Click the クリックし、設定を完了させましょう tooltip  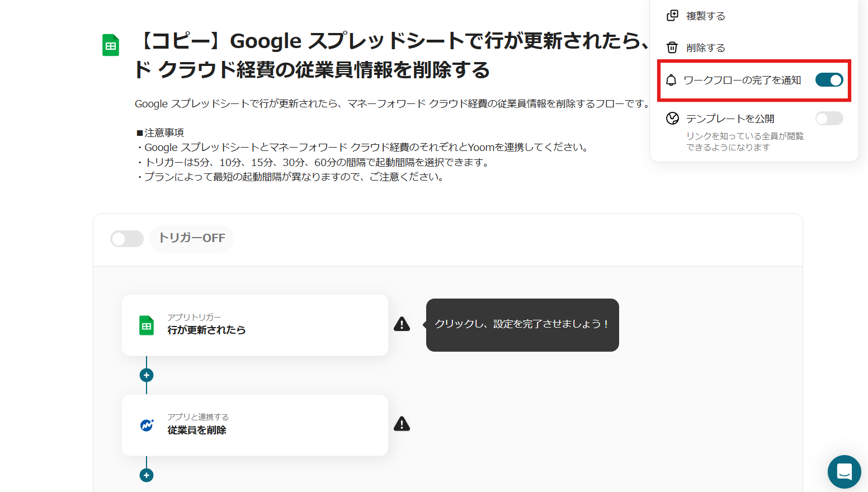pos(522,325)
